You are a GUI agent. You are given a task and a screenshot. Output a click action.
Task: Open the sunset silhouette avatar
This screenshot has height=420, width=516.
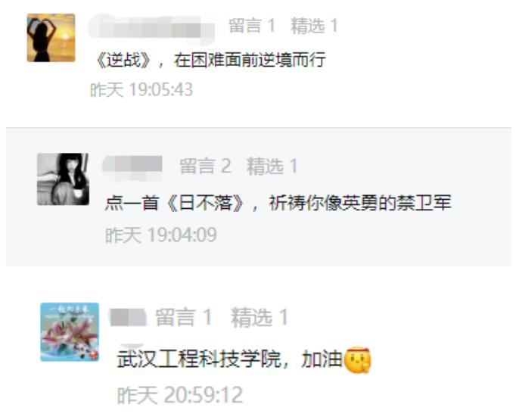(x=51, y=38)
